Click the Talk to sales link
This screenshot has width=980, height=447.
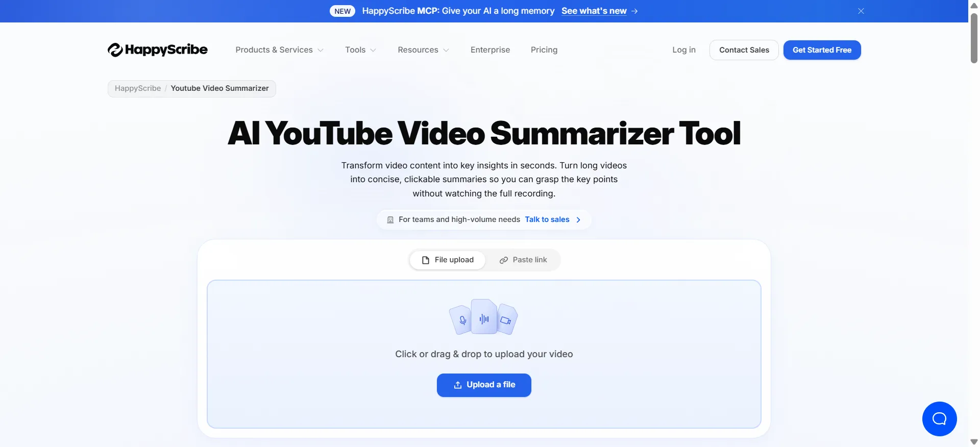point(547,220)
